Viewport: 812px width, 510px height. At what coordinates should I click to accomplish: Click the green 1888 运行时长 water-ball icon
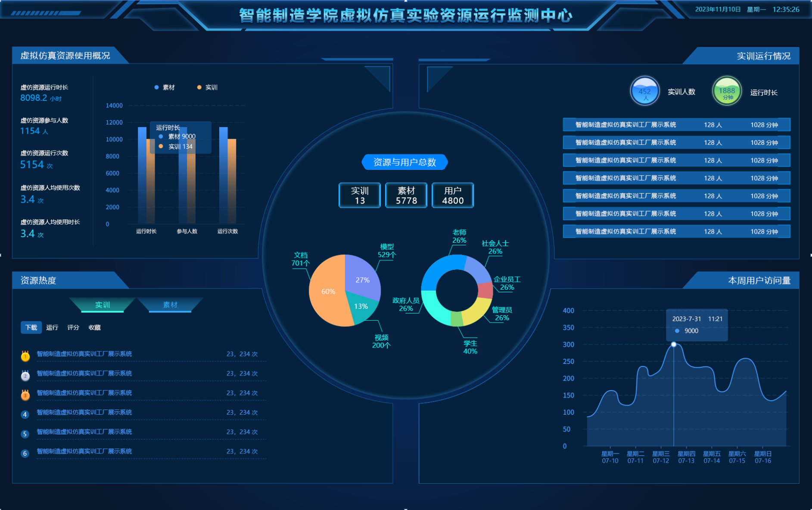pos(727,91)
